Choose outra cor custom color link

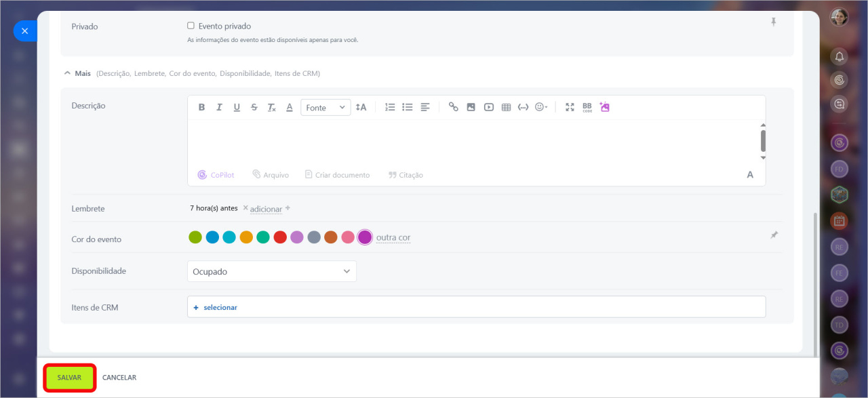393,238
